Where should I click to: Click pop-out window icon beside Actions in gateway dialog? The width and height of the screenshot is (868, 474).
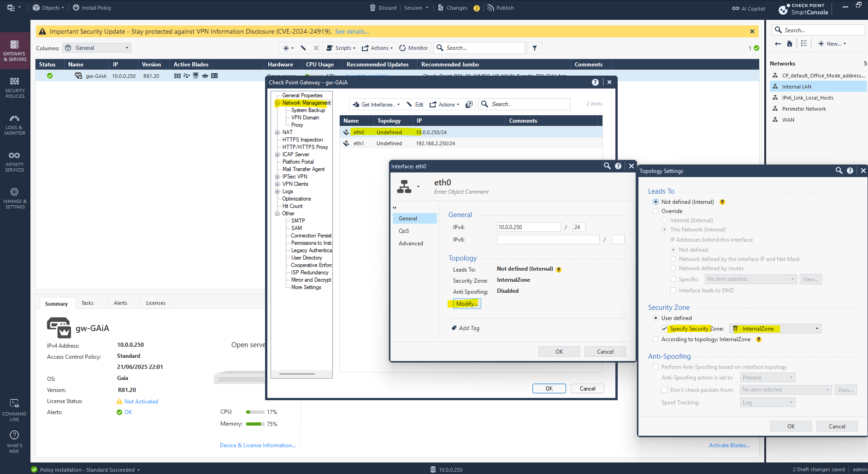(469, 104)
